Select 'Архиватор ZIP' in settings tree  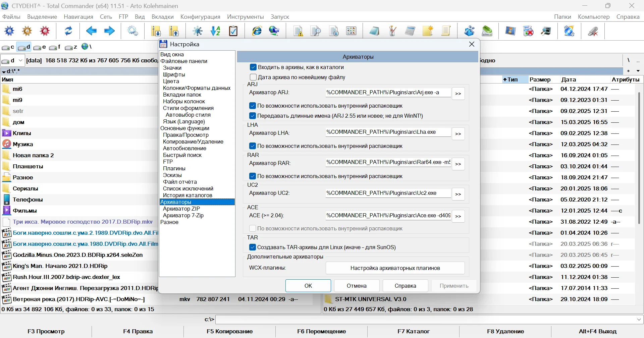click(181, 209)
